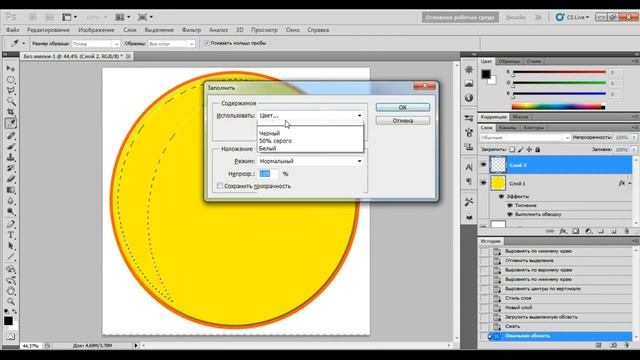This screenshot has width=640, height=360.
Task: Create new layer icon in Layers panel
Action: coord(613,231)
